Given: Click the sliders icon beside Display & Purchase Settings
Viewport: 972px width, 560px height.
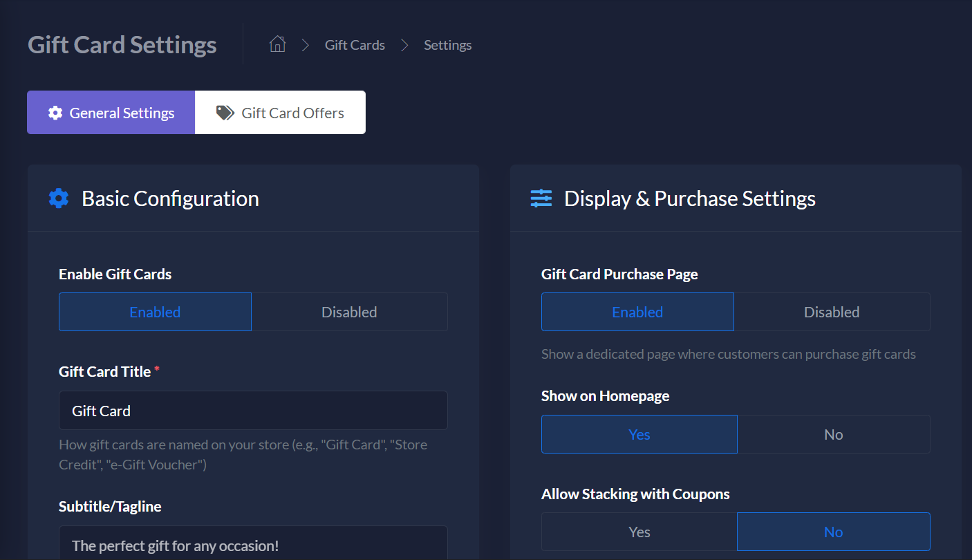Looking at the screenshot, I should click(x=541, y=199).
